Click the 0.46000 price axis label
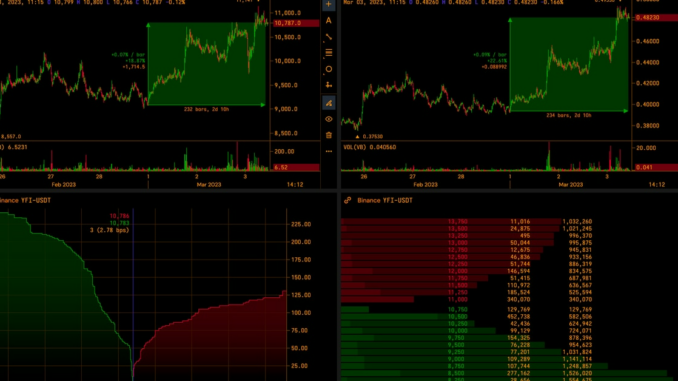The width and height of the screenshot is (678, 381). pyautogui.click(x=648, y=41)
